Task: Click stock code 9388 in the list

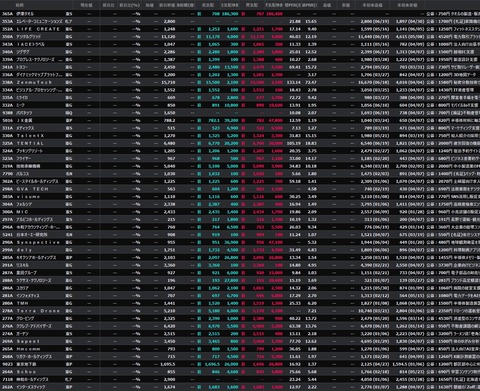Action: click(7, 113)
